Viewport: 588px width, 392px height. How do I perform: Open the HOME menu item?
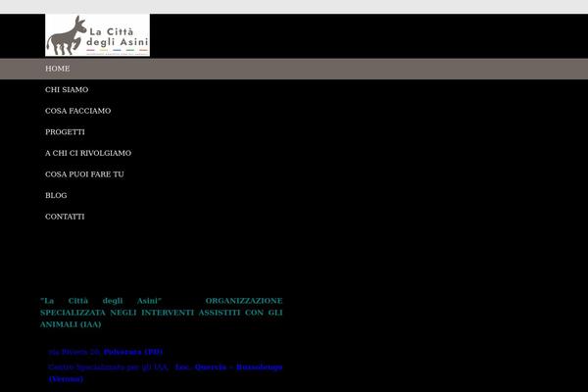57,69
